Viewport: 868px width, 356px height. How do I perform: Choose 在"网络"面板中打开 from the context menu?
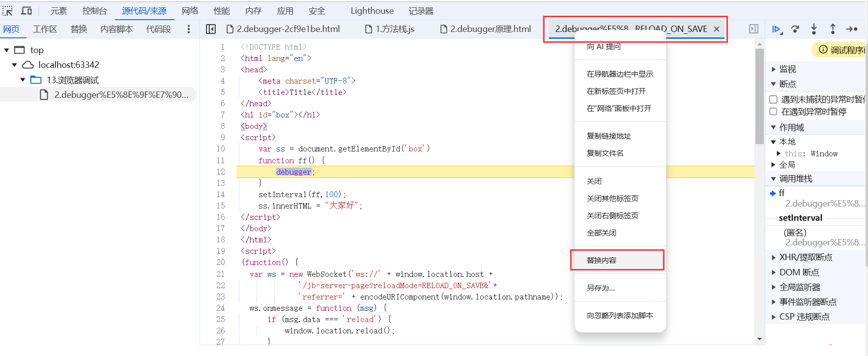coord(620,109)
